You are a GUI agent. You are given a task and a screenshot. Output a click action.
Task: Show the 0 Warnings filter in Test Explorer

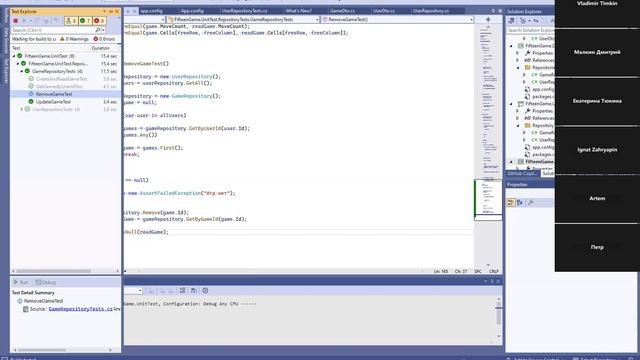tap(74, 39)
